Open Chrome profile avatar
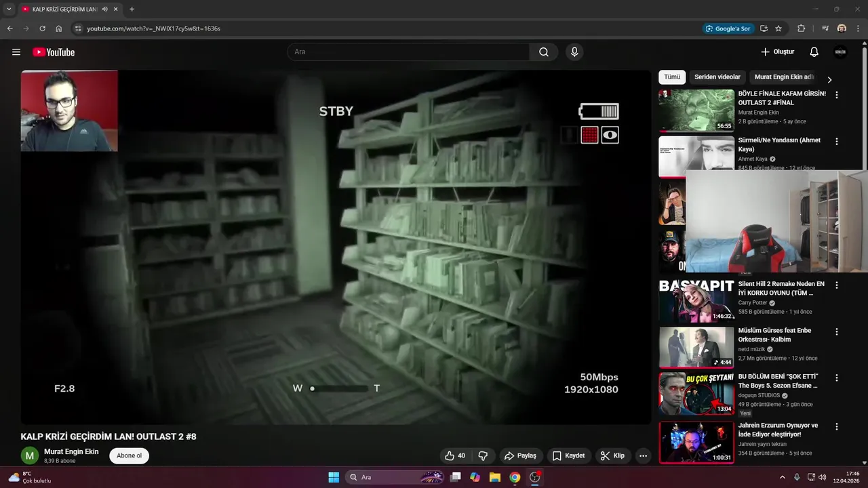This screenshot has height=488, width=868. (842, 28)
